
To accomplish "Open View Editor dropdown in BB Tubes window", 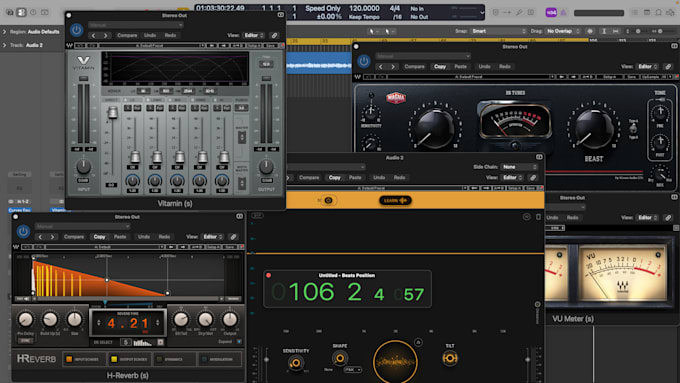I will point(647,66).
